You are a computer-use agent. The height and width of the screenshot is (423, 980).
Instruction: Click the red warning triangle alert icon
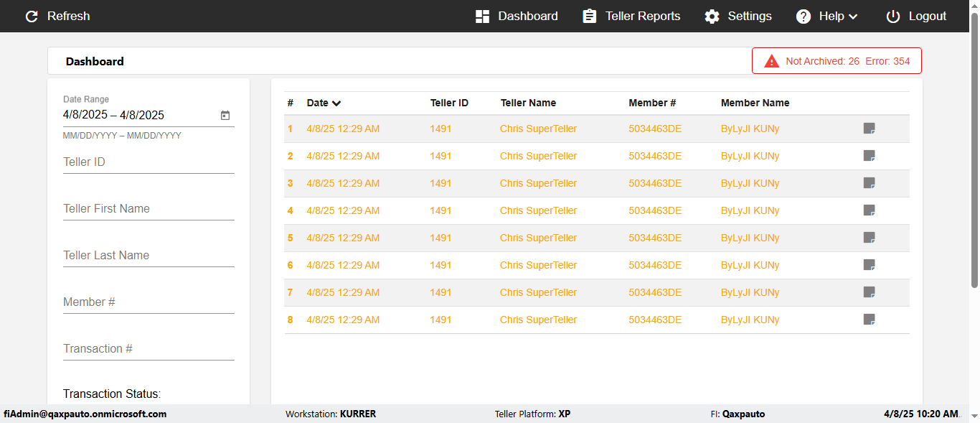pos(772,61)
